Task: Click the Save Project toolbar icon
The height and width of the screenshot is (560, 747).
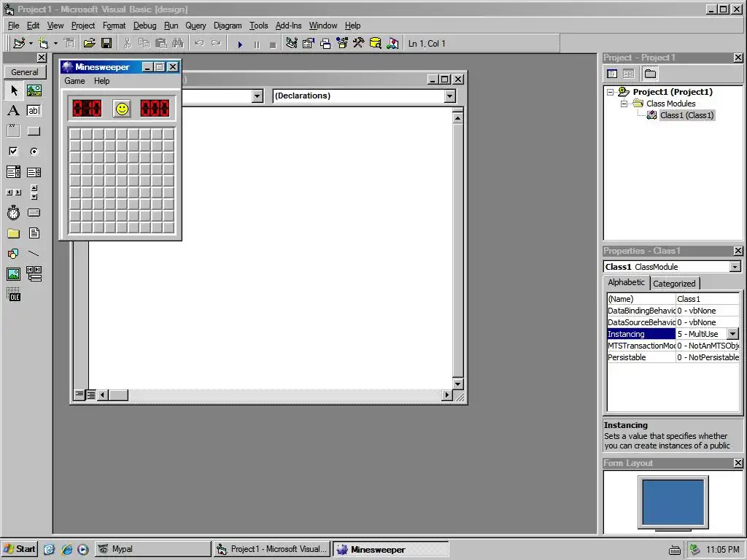Action: (107, 43)
